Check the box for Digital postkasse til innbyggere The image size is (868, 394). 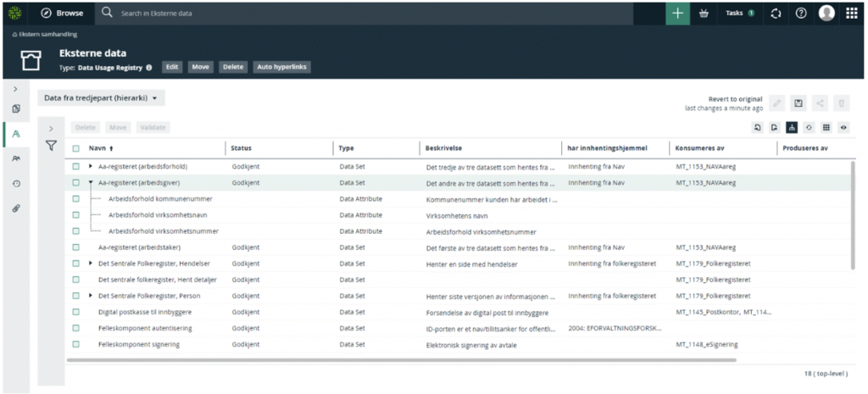pos(75,312)
